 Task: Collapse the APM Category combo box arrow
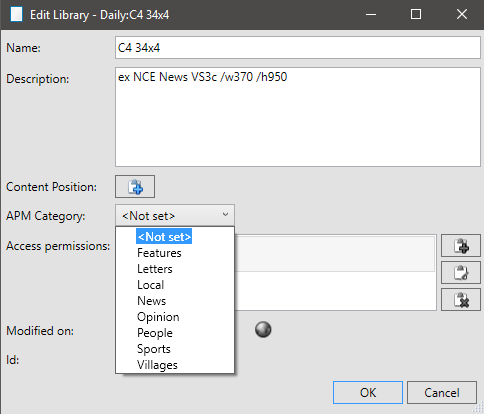[x=225, y=215]
